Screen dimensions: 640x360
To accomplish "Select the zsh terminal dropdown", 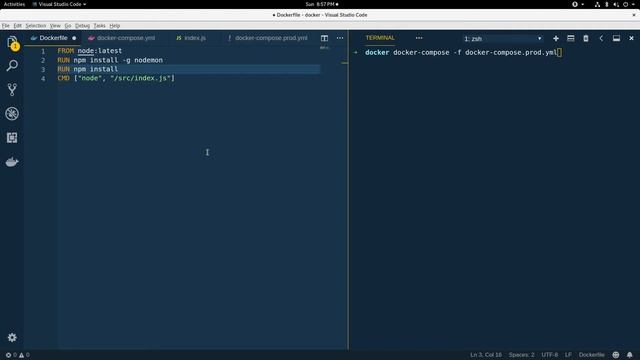I will (502, 39).
